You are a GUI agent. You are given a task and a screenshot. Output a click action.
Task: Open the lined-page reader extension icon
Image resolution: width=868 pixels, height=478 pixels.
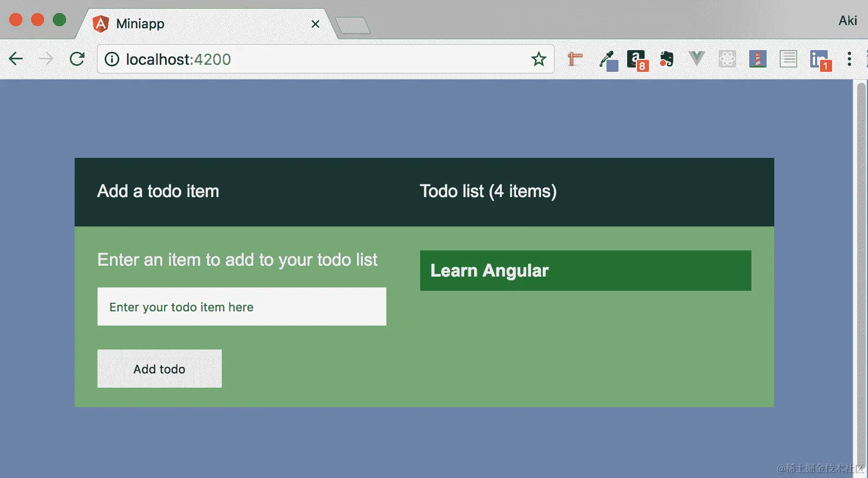pos(788,59)
